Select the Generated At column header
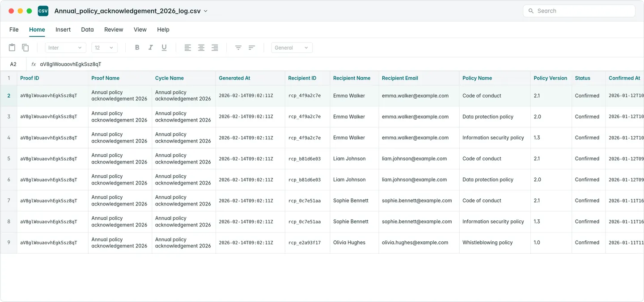 [250, 78]
